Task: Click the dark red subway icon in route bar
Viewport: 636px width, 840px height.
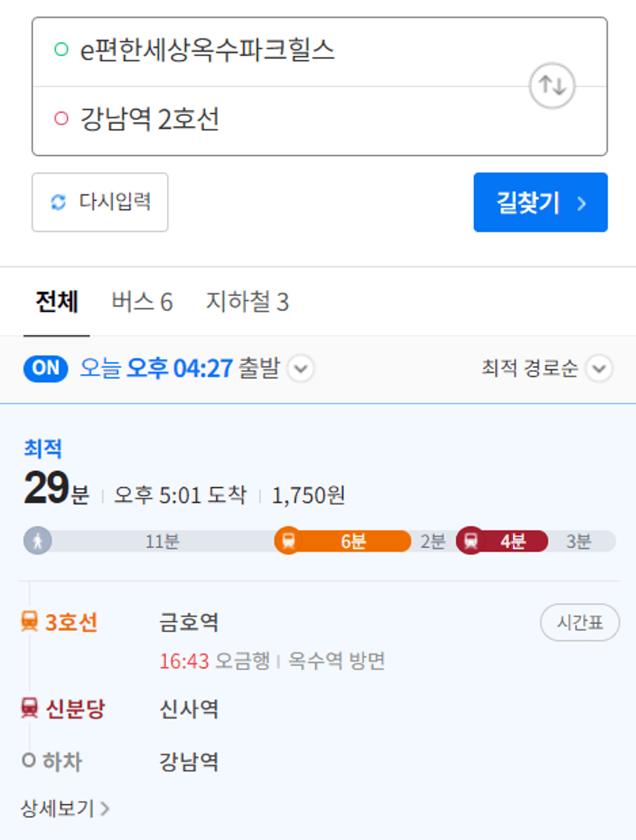Action: 471,540
